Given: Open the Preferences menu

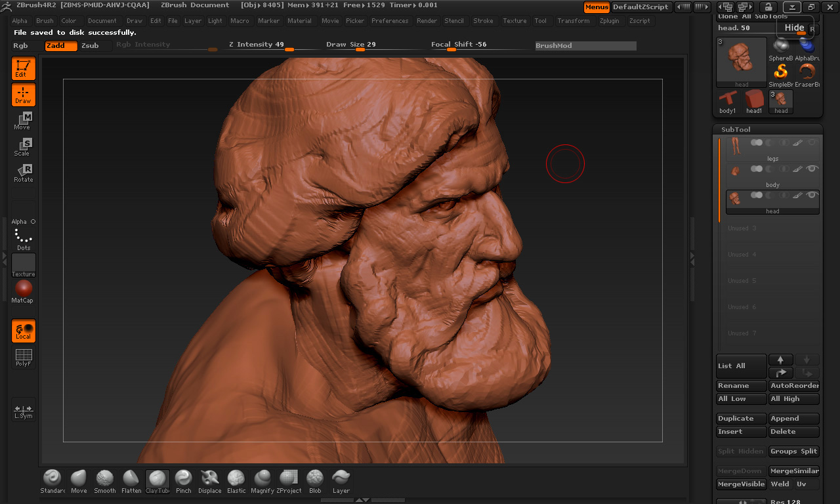Looking at the screenshot, I should coord(390,21).
